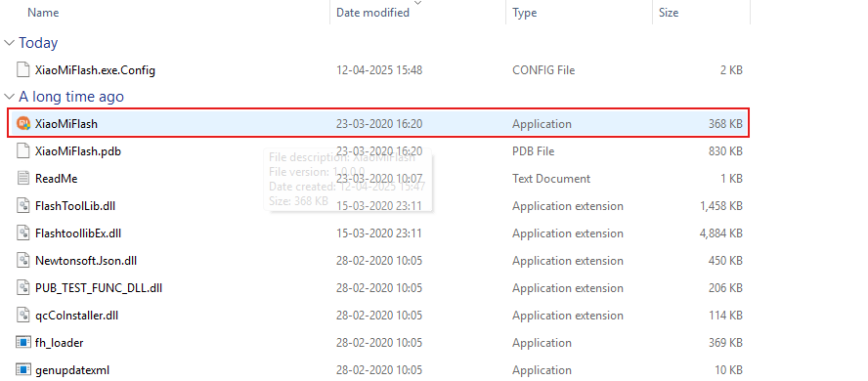Screen dimensions: 868x381
Task: Click the Text Document type cell
Action: tap(551, 179)
